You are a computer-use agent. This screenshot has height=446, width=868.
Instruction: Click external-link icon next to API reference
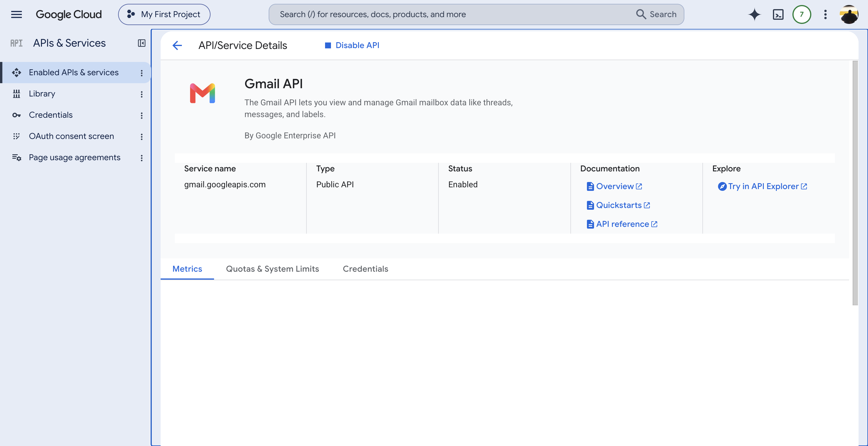coord(654,224)
